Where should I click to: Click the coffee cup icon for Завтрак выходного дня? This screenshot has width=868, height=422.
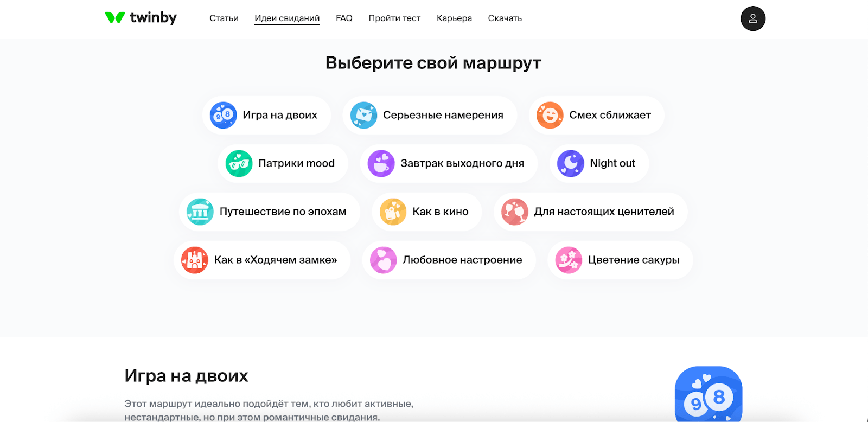(x=381, y=163)
